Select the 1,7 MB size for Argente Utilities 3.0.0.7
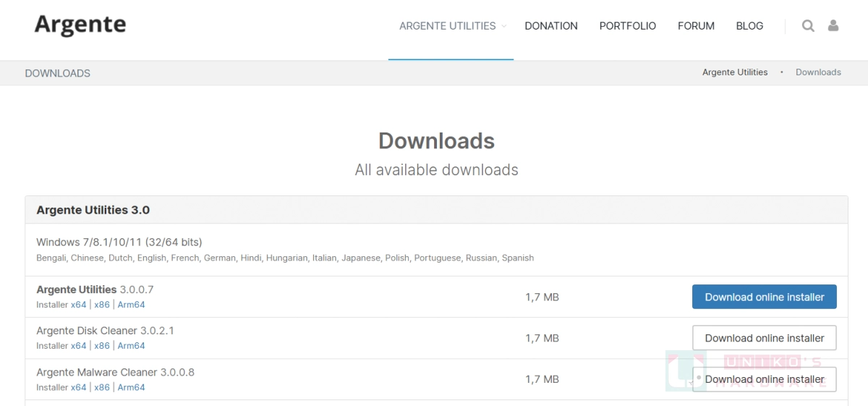 542,297
